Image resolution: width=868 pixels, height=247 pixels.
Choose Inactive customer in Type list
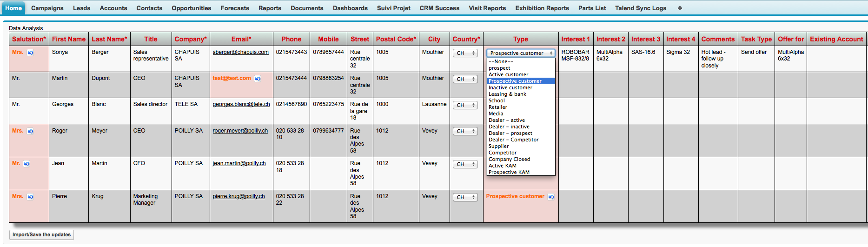(x=521, y=87)
